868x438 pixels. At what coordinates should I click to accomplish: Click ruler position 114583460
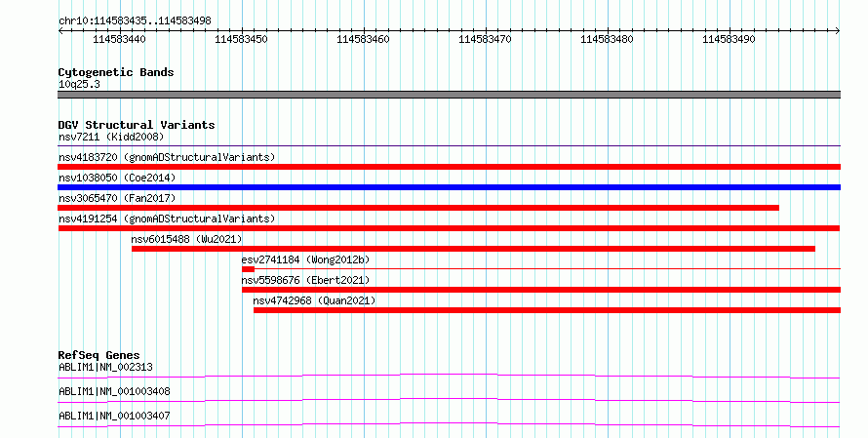pos(363,39)
